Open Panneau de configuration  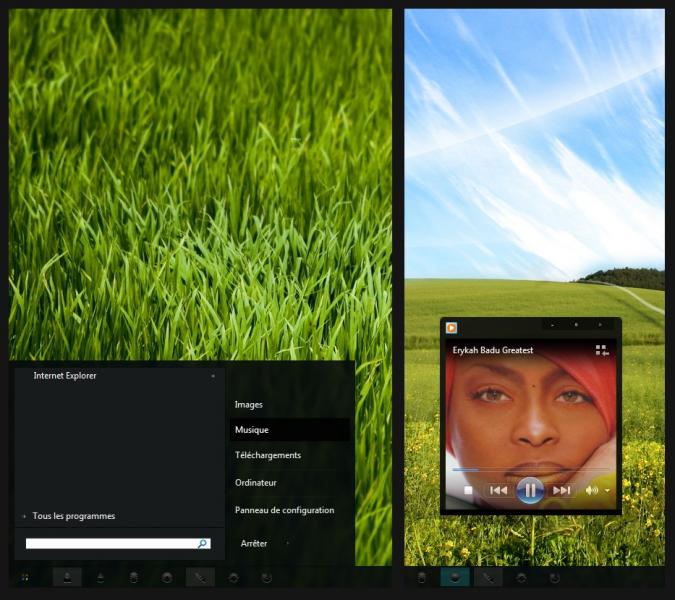[x=289, y=510]
